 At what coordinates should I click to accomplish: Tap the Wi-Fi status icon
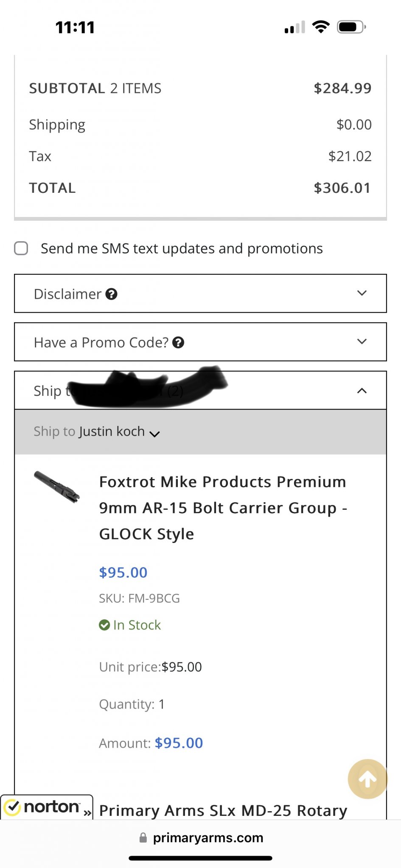click(x=321, y=27)
